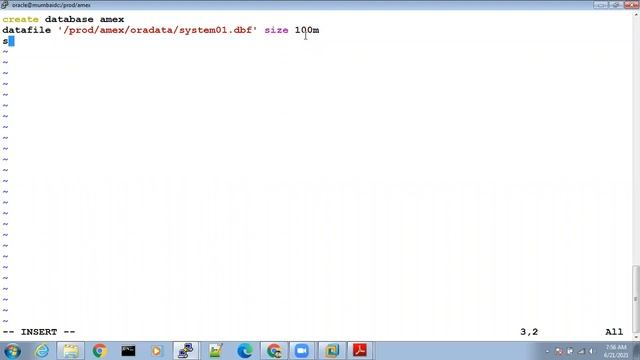Click the database name 'amex'

[112, 19]
